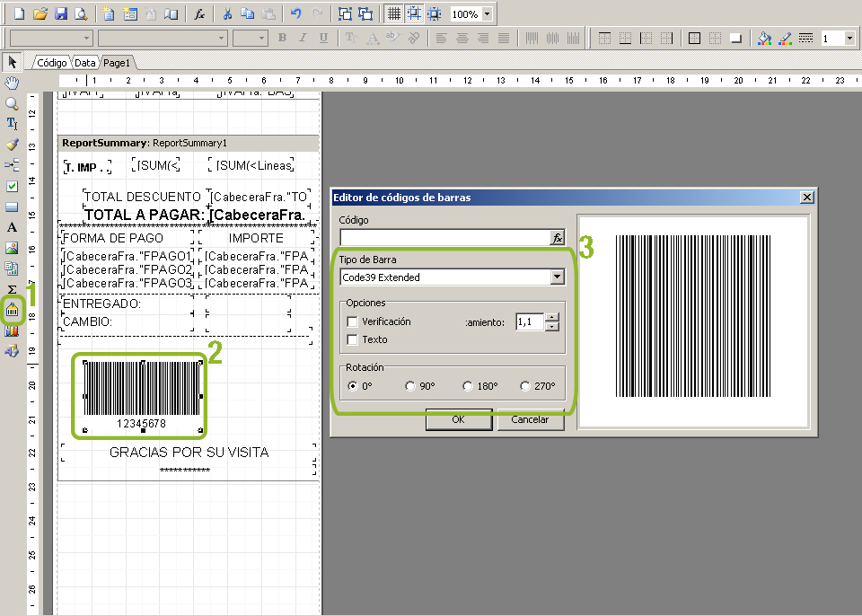The height and width of the screenshot is (616, 862).
Task: Switch to the Data tab
Action: (x=85, y=63)
